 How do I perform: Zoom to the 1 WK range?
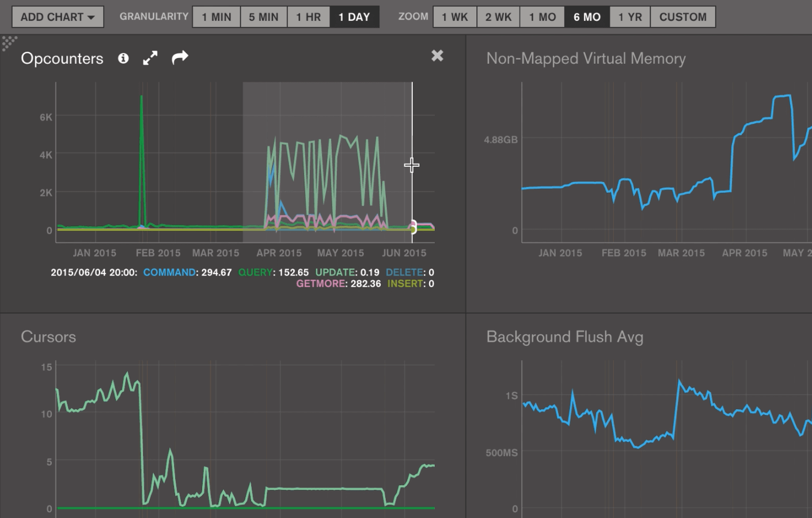(x=454, y=17)
